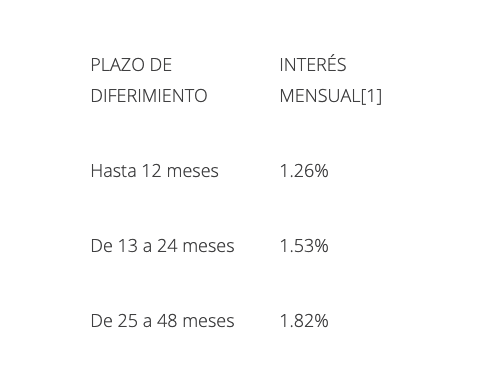479x372 pixels.
Task: Click the number 24 in second row
Action: [167, 246]
